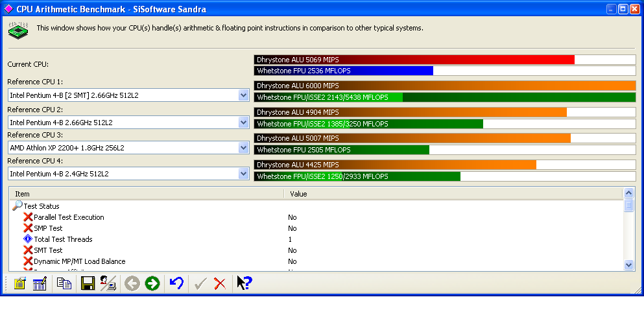Click the person and computer toolbar icon
The height and width of the screenshot is (332, 644).
point(108,283)
